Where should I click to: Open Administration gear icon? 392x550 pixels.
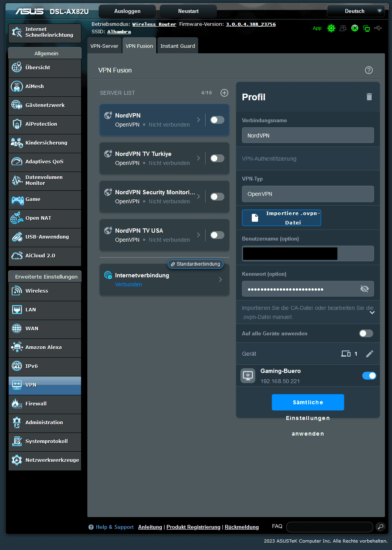(17, 422)
